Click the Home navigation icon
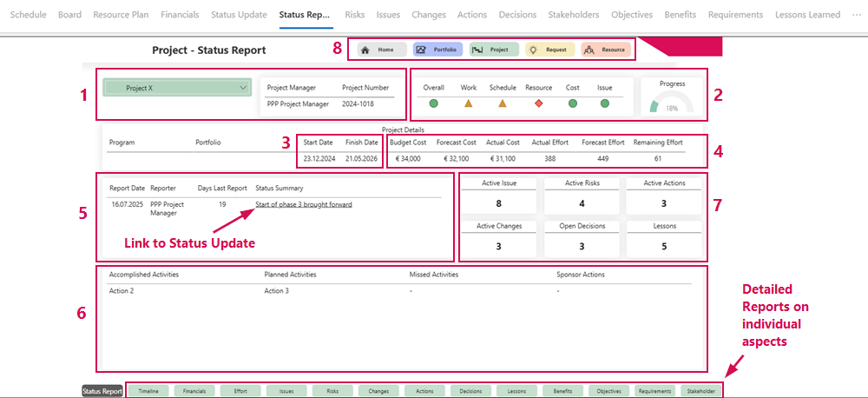This screenshot has width=868, height=398. click(365, 50)
